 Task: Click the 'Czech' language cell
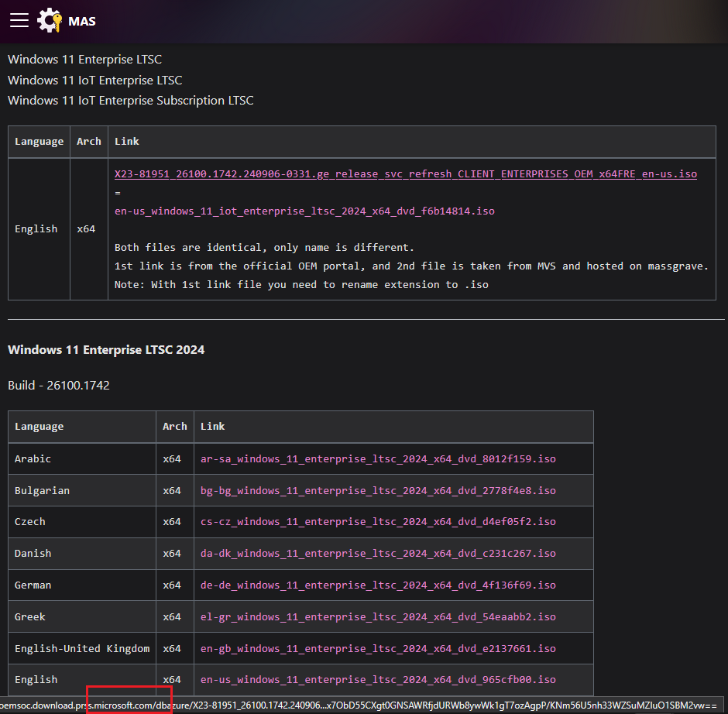82,522
